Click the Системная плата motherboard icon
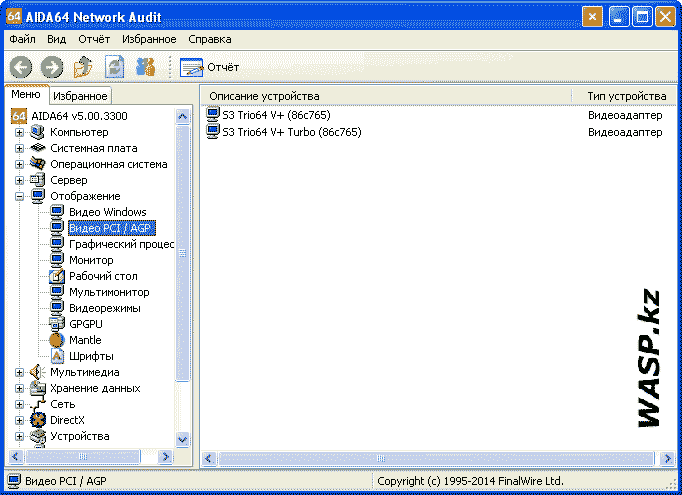 37,148
